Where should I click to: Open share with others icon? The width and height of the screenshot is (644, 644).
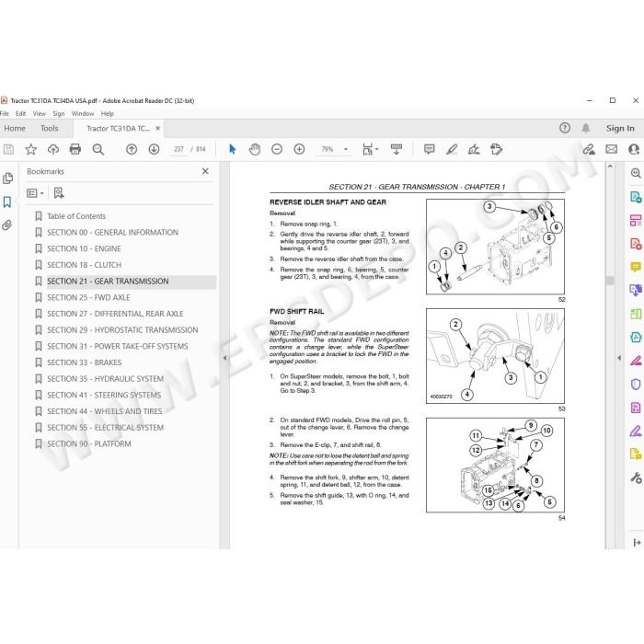point(634,149)
